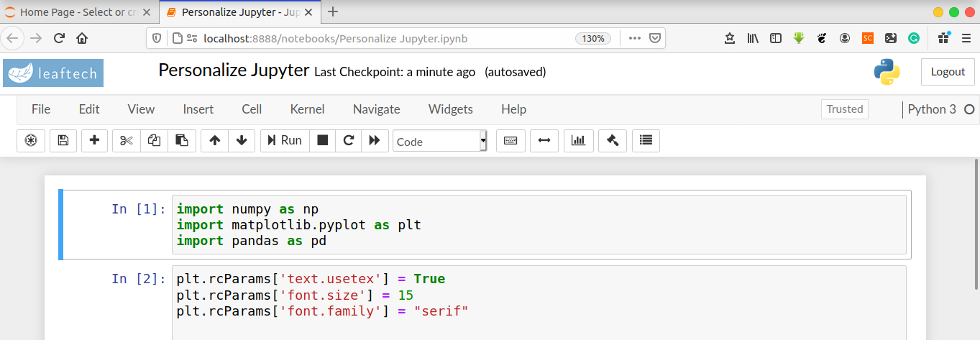The height and width of the screenshot is (340, 980).
Task: Paste cells below using the clipboard icon
Action: click(182, 141)
